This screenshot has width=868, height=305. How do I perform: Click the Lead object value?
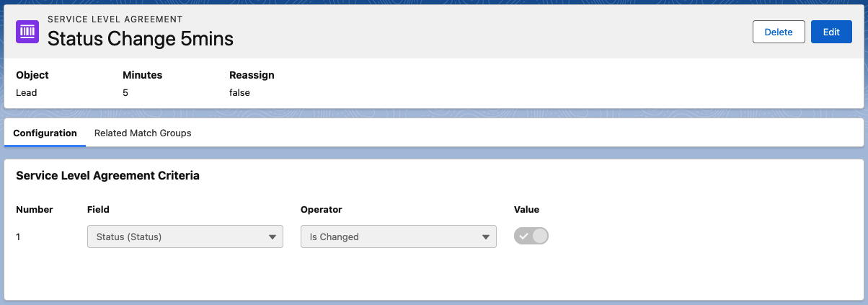pyautogui.click(x=27, y=92)
